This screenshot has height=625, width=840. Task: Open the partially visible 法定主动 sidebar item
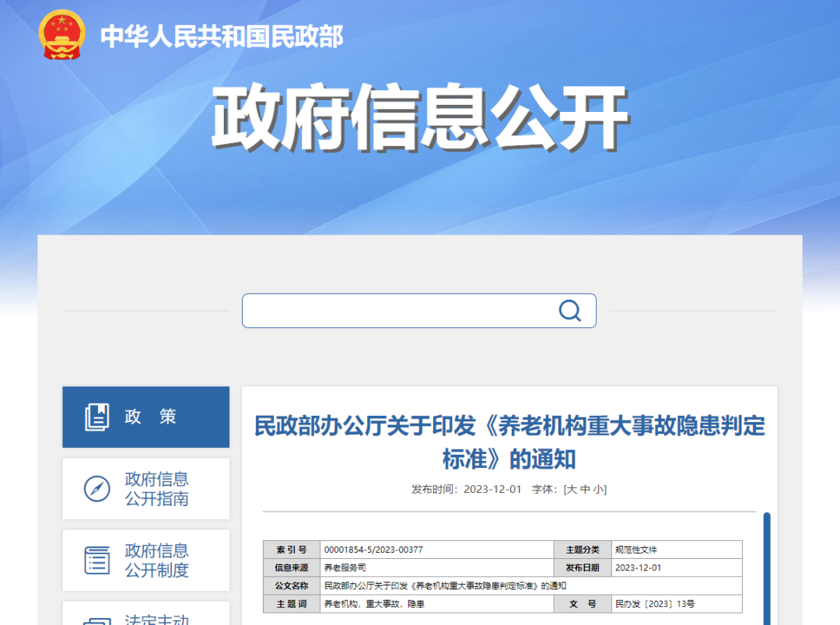[x=156, y=619]
